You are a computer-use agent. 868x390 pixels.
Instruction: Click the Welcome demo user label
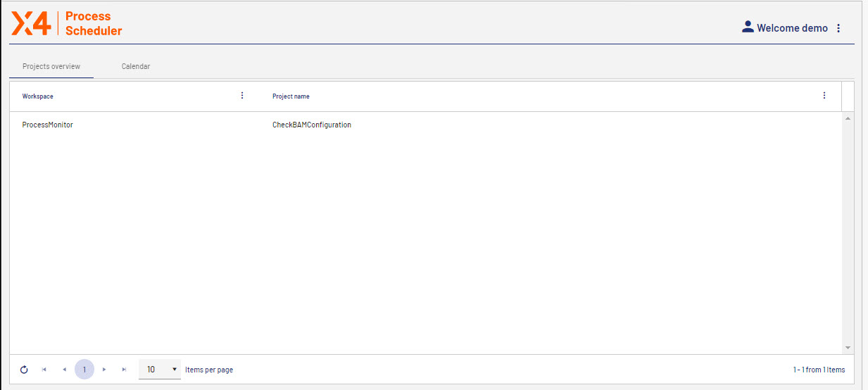(x=792, y=28)
